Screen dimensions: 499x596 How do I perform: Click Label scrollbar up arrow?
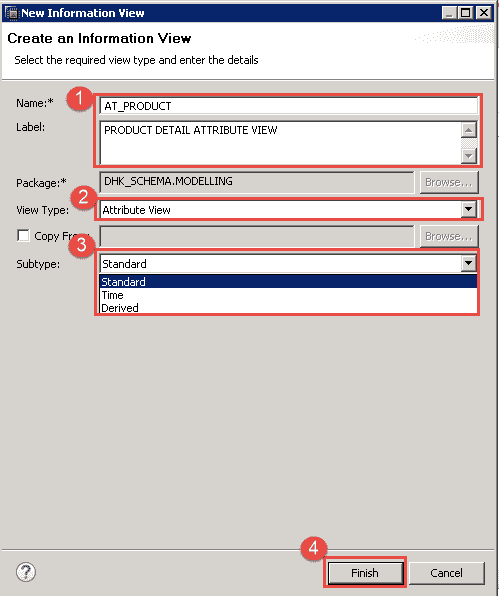point(469,130)
